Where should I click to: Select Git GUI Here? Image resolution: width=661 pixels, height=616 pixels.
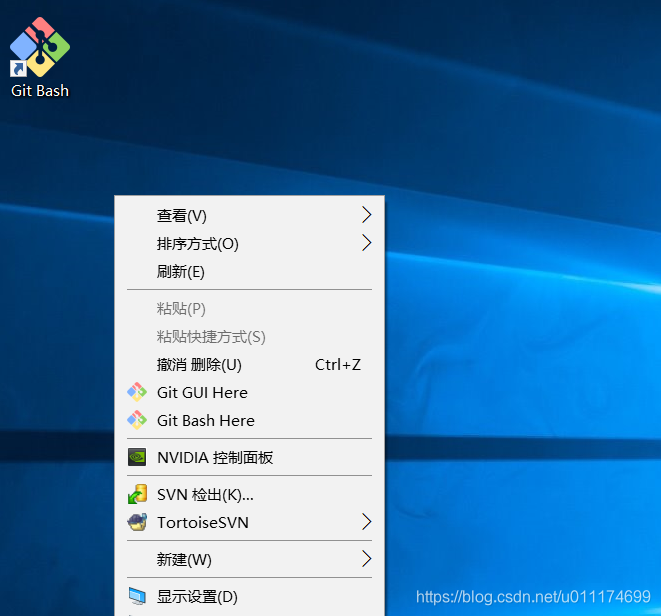(x=250, y=392)
